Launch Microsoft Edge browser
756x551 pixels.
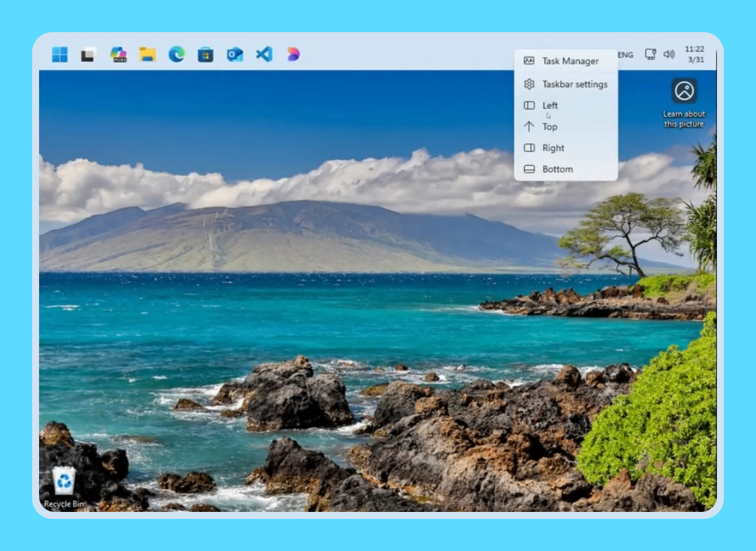point(176,54)
